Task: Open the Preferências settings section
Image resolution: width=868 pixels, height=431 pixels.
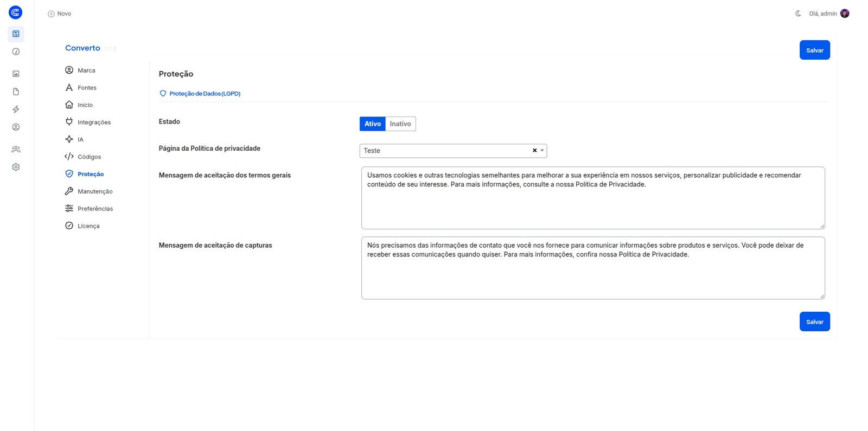Action: 89,209
